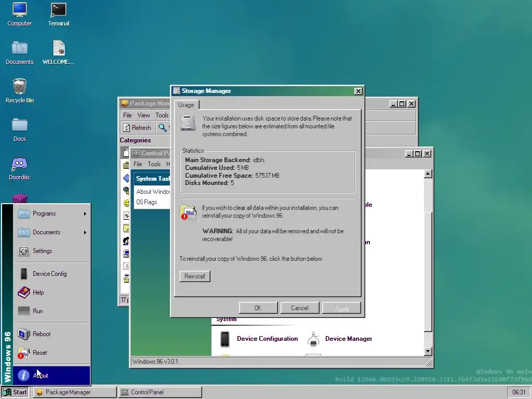Open the Documents folder on the desktop

(x=20, y=52)
